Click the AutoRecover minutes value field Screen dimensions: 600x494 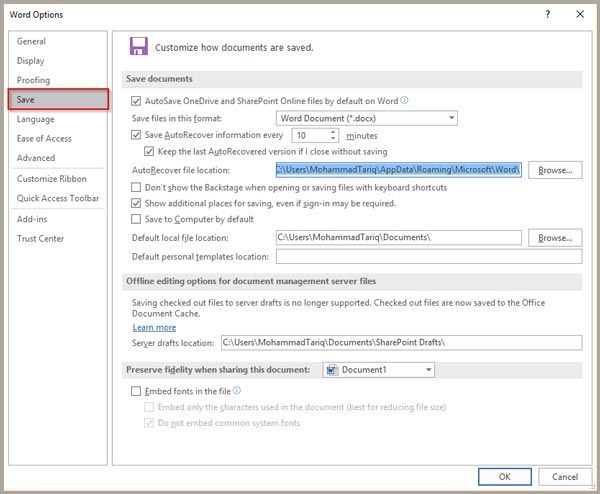click(x=310, y=135)
